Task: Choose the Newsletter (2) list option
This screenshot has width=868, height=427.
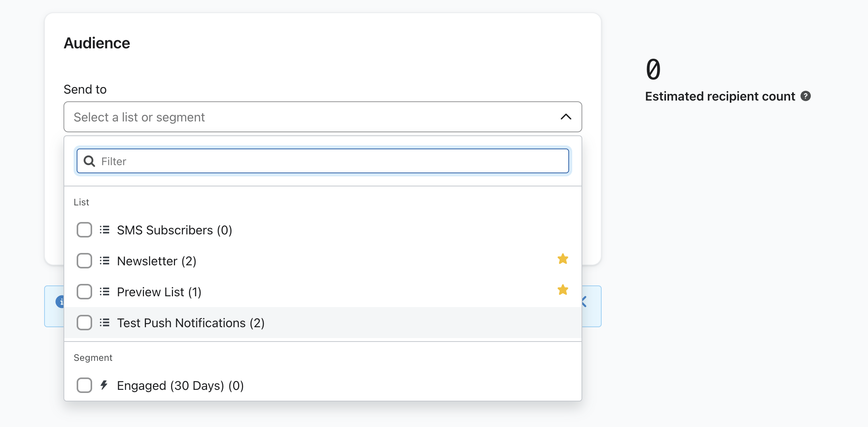Action: 157,261
